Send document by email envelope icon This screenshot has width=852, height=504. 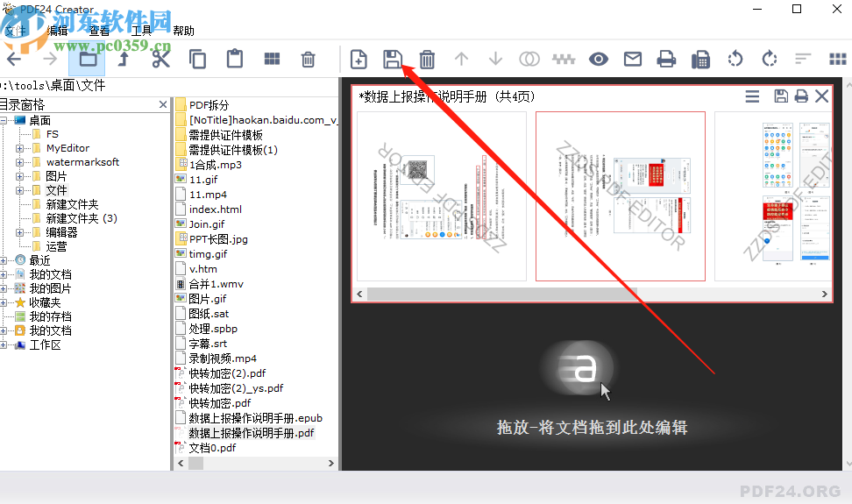(633, 59)
